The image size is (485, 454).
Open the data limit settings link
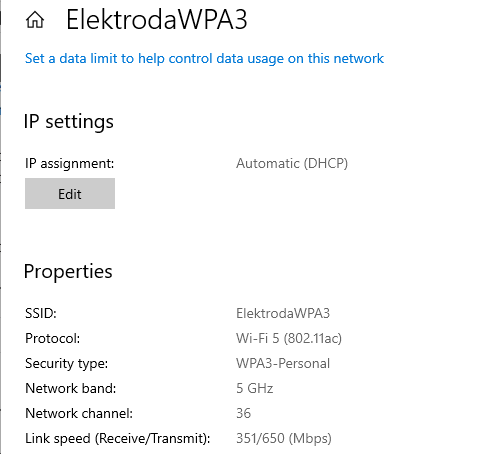[x=204, y=59]
